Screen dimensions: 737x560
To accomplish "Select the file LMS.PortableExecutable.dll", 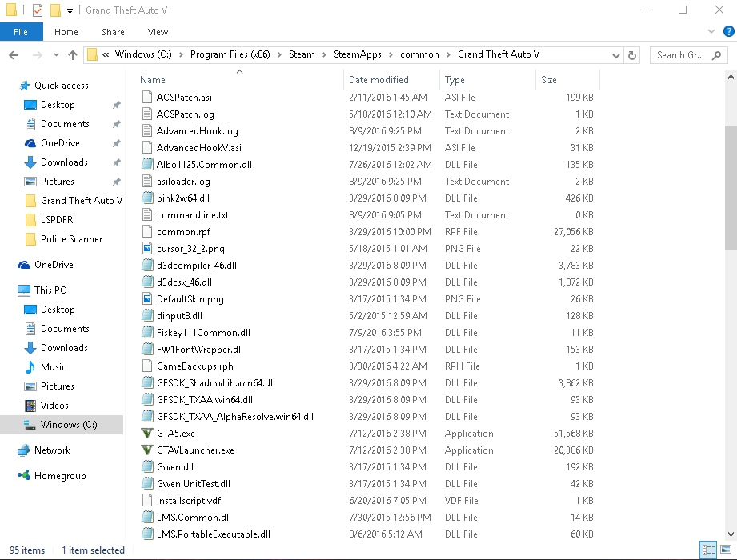I will (214, 534).
